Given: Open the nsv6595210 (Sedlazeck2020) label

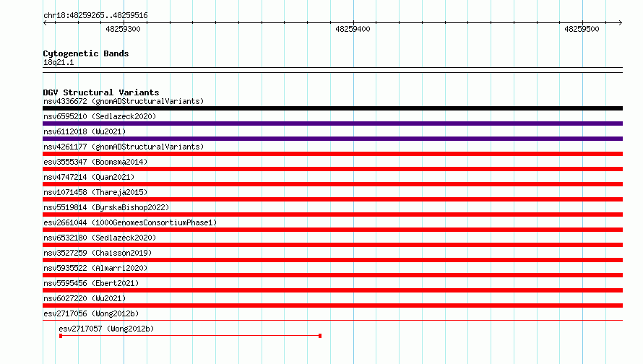Looking at the screenshot, I should coord(100,116).
